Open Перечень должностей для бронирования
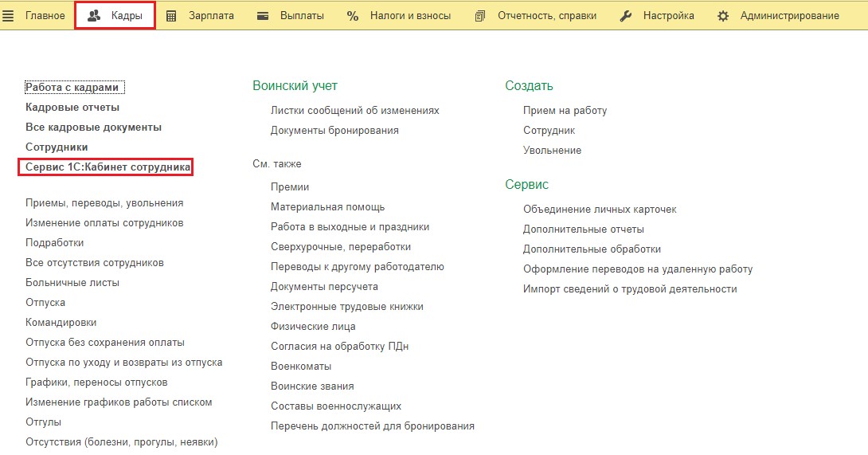868x455 pixels. coord(373,427)
